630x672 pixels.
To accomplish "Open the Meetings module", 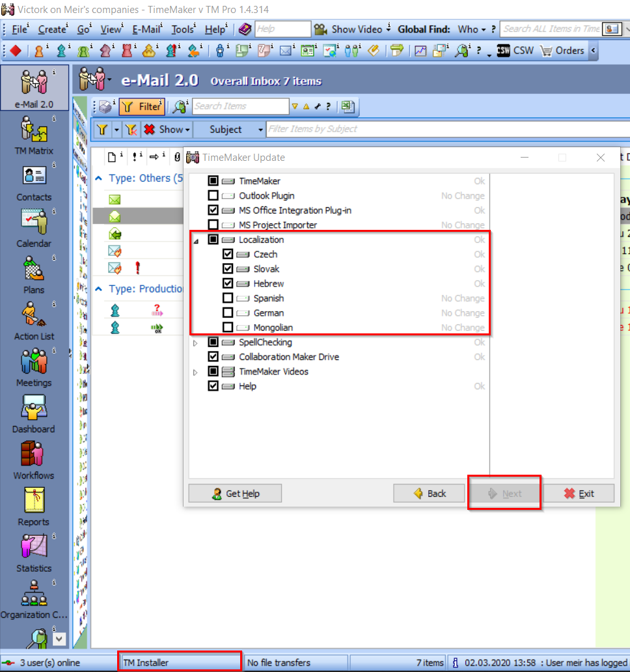I will [34, 367].
